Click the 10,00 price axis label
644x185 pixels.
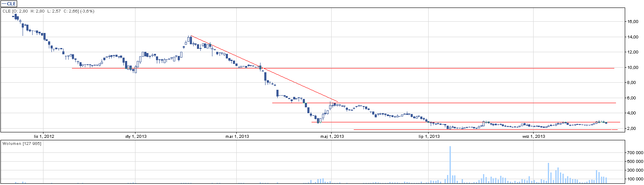pyautogui.click(x=632, y=68)
